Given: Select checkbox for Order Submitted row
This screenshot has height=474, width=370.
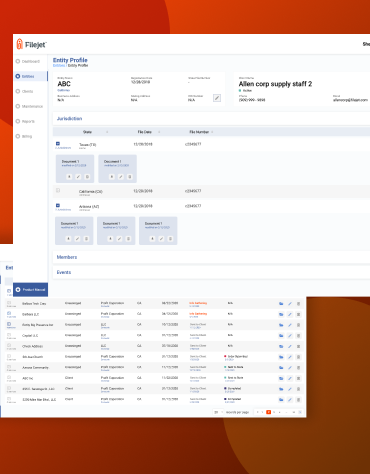Looking at the screenshot, I should click(9, 356).
